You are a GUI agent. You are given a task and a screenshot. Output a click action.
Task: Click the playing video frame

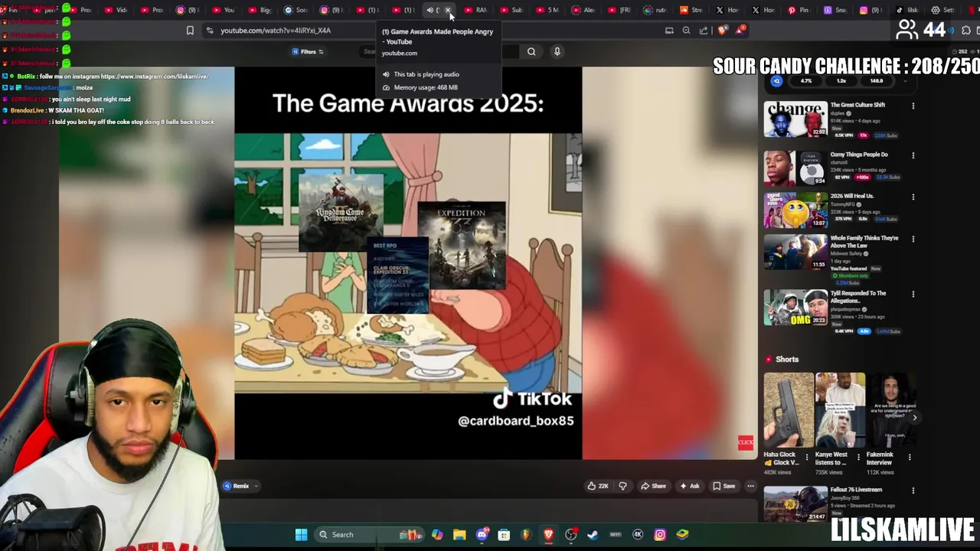[408, 263]
